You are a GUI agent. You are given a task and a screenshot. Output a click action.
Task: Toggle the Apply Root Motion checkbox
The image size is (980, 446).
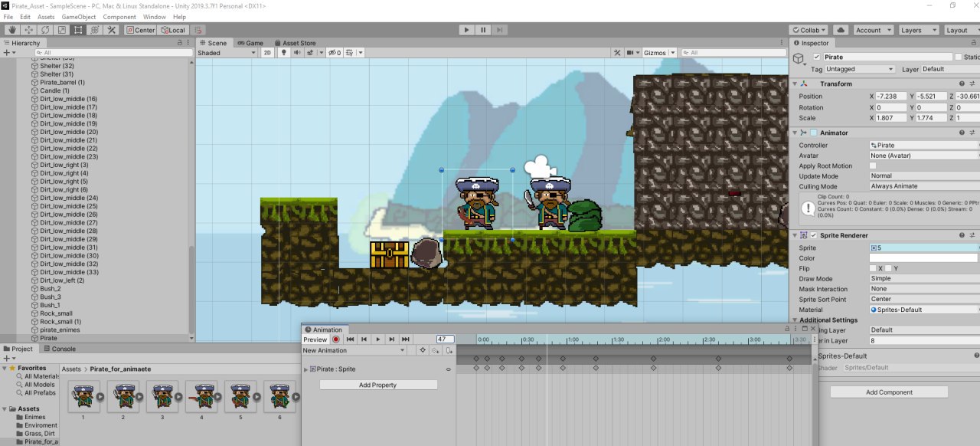[x=873, y=166]
